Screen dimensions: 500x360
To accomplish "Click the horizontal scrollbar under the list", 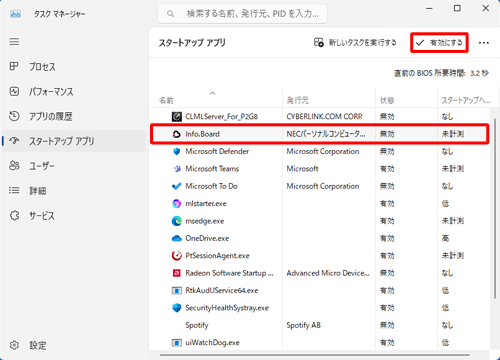I will (x=315, y=355).
